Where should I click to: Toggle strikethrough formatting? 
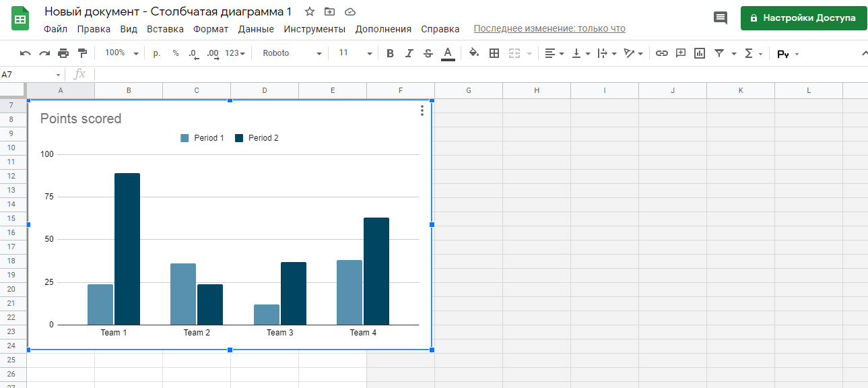point(428,53)
